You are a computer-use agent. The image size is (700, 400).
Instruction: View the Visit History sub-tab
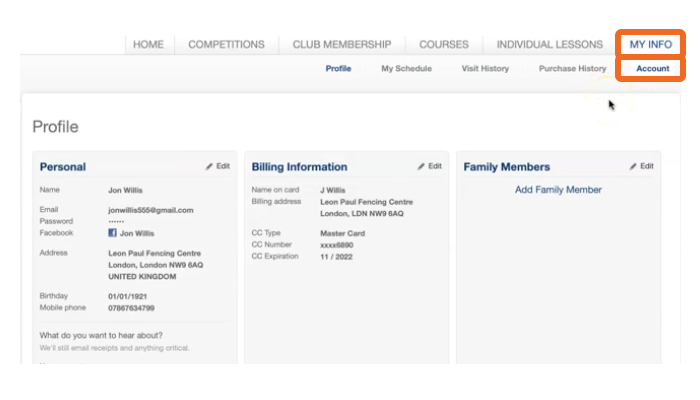(485, 69)
